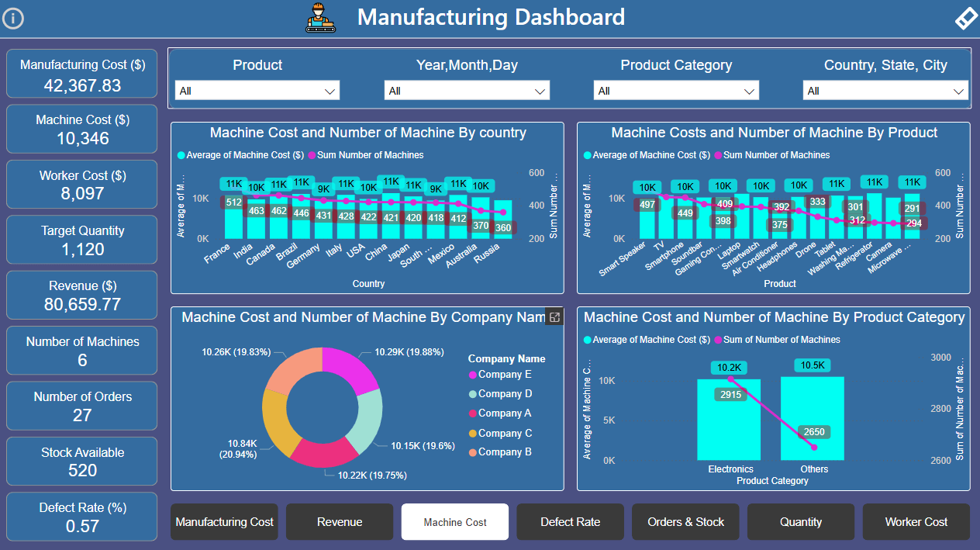Open the dashboard info icon
The width and height of the screenshot is (980, 550).
tap(13, 19)
